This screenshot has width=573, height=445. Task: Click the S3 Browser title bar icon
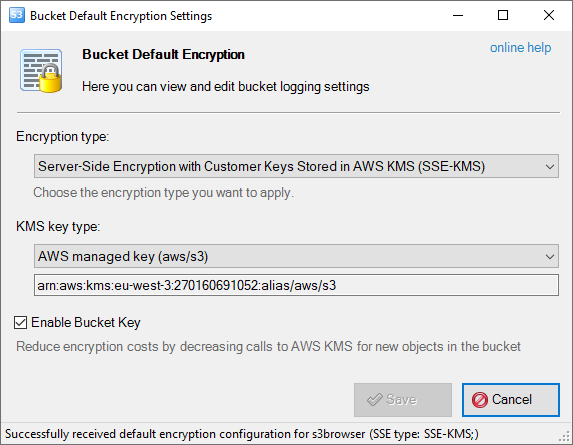(x=17, y=15)
